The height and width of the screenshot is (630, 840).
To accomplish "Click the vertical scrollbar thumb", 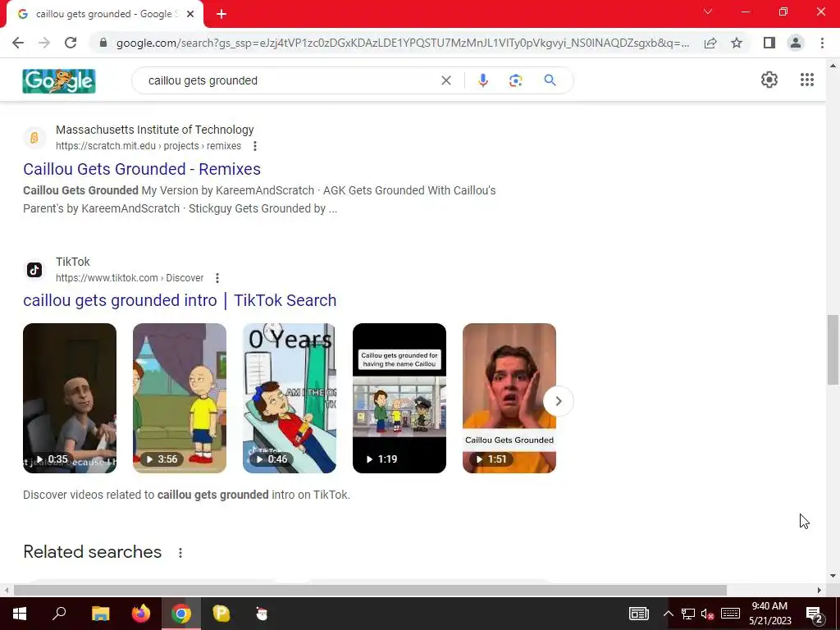I will (833, 349).
